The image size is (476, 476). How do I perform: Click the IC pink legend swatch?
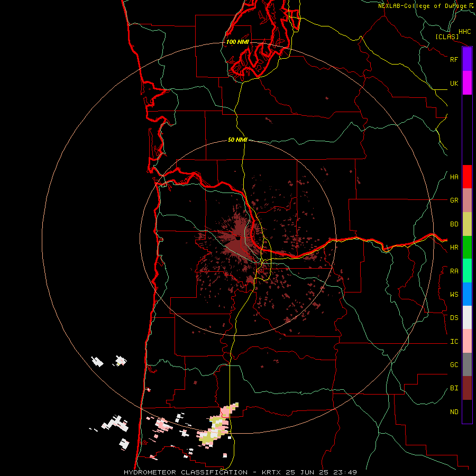tap(467, 341)
